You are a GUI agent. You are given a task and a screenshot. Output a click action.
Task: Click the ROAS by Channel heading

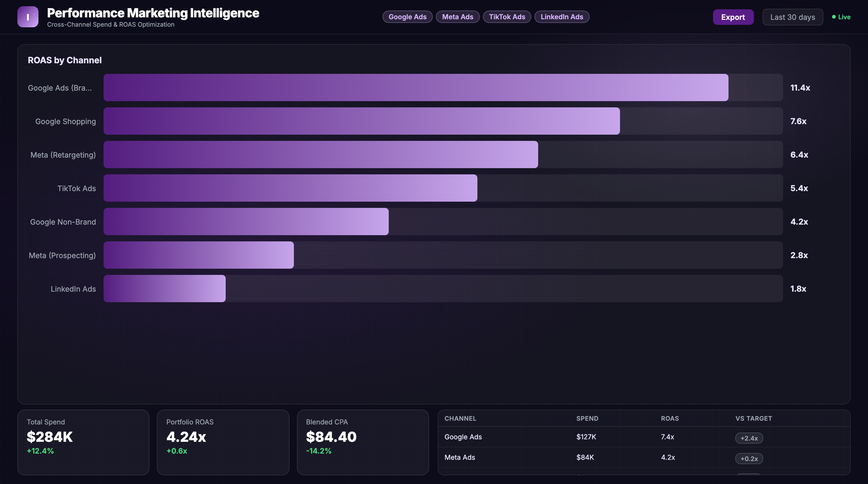tap(65, 60)
